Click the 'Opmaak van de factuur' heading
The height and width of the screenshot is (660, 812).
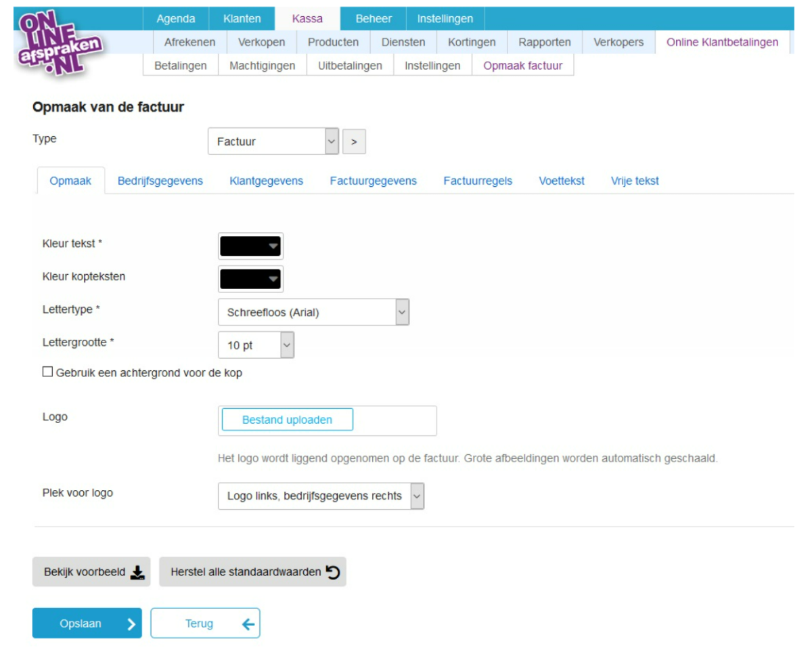[108, 107]
